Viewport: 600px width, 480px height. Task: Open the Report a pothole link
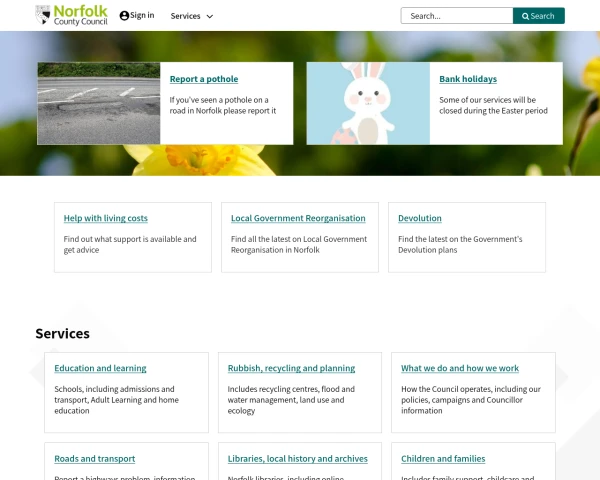(204, 79)
